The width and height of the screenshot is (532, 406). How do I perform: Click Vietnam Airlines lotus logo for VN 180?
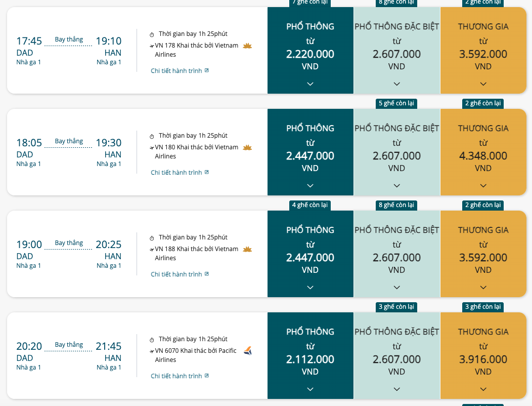[x=247, y=147]
